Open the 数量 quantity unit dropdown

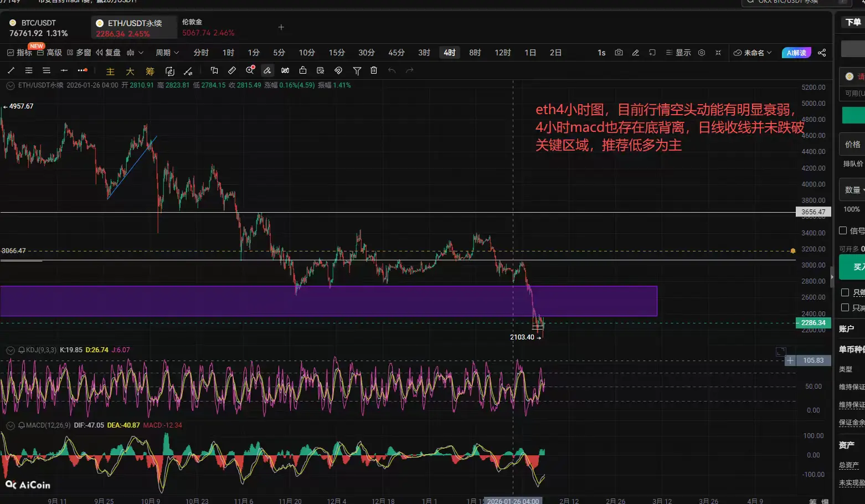tap(852, 189)
